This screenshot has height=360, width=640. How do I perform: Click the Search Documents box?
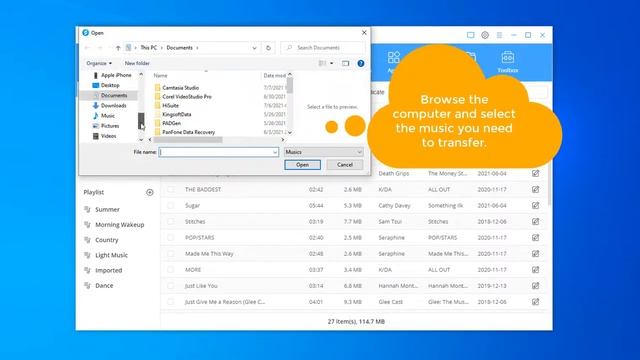pyautogui.click(x=322, y=48)
